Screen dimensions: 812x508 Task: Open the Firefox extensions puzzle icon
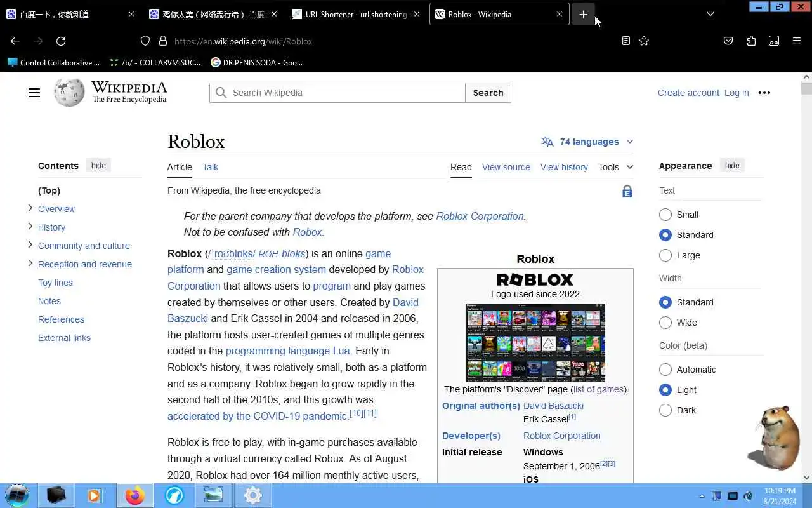pos(751,41)
